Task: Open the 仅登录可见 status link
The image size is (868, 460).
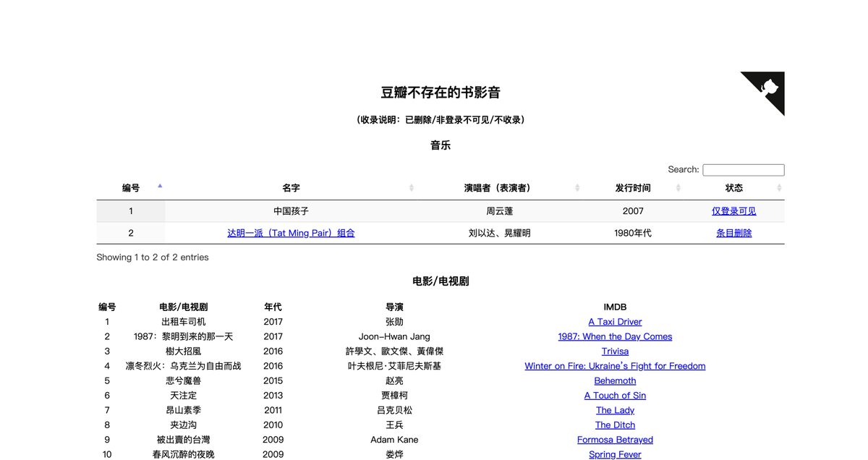Action: pyautogui.click(x=734, y=211)
